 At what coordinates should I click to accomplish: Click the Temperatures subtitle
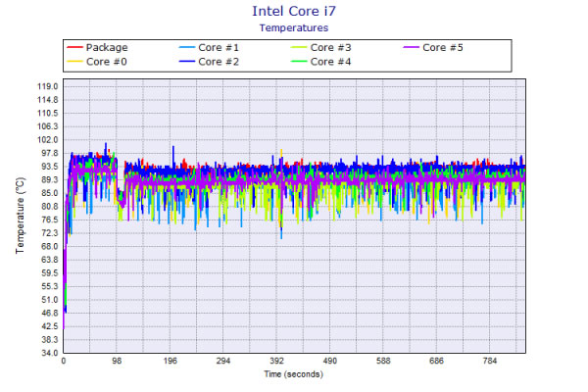294,28
